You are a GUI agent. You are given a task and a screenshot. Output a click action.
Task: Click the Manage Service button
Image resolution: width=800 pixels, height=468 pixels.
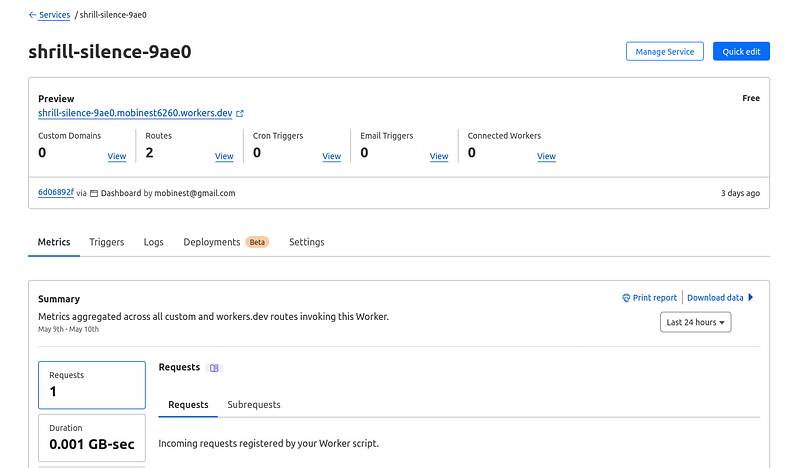[665, 52]
